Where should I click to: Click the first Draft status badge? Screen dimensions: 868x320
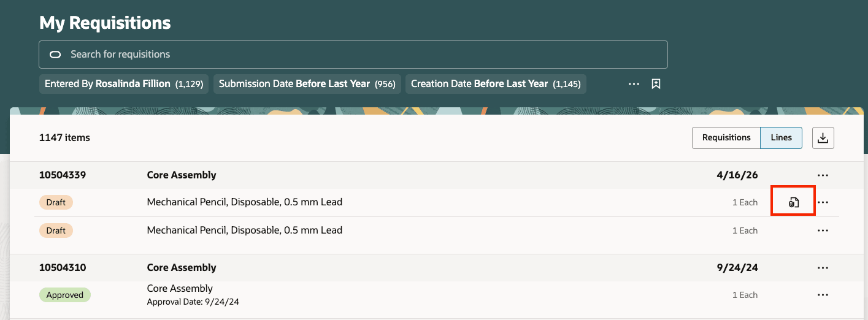click(x=56, y=202)
